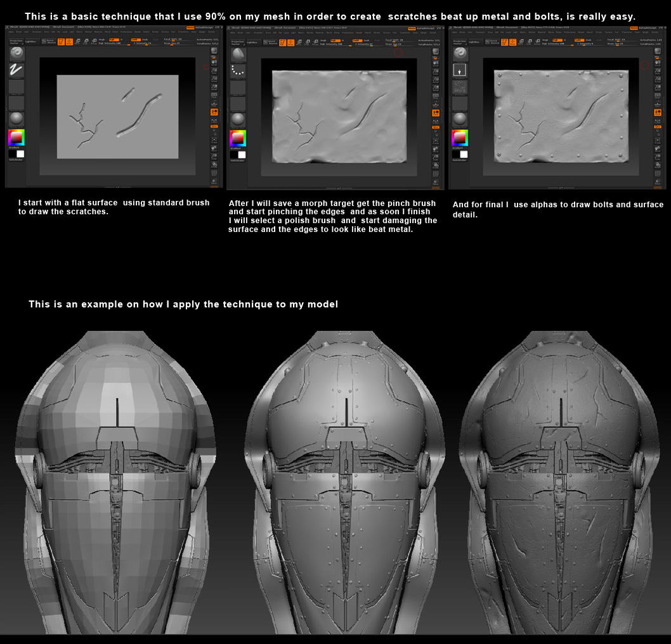The height and width of the screenshot is (644, 671).
Task: Click Actual size icon in second ZBrush window
Action: tap(435, 80)
